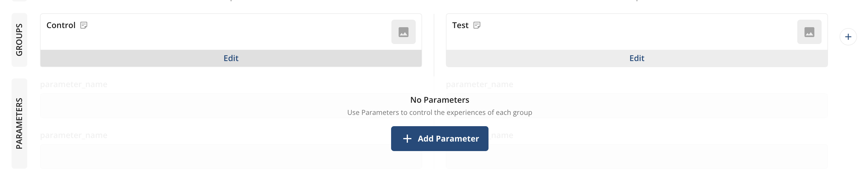
Task: Click the note icon beside Test group name
Action: tap(477, 25)
